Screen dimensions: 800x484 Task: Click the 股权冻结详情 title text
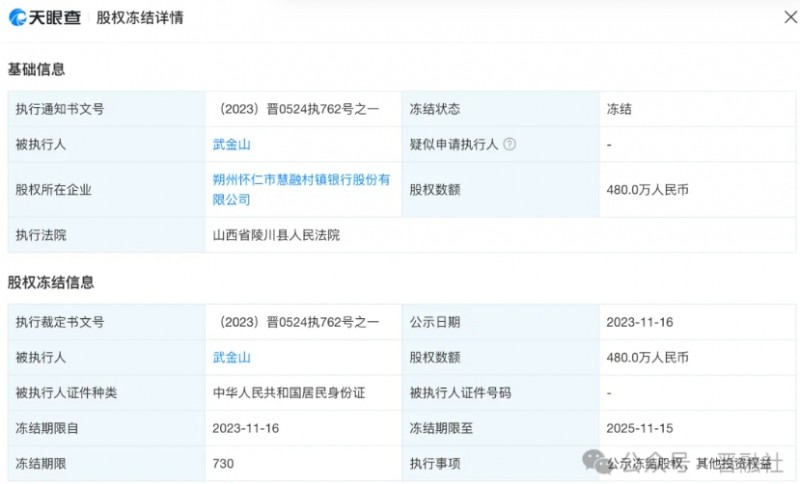(x=140, y=18)
